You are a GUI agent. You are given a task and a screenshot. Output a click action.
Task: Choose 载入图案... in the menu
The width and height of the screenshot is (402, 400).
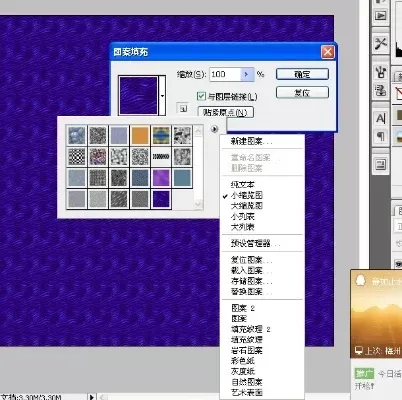252,270
